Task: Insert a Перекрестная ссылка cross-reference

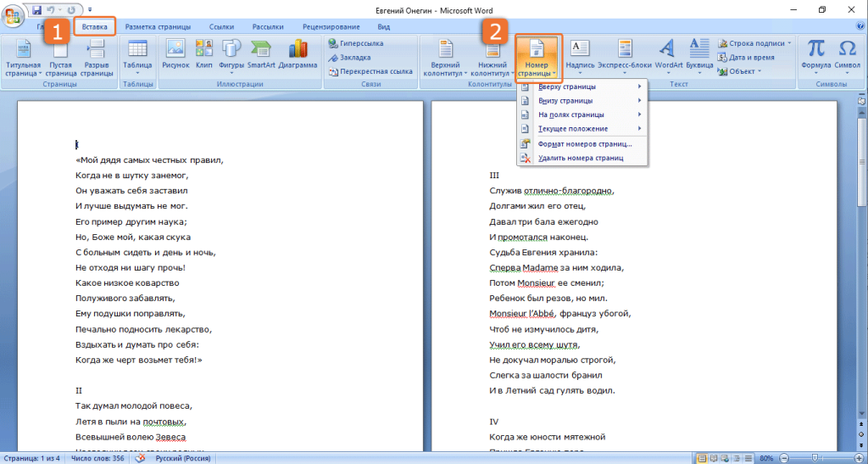Action: (x=370, y=71)
